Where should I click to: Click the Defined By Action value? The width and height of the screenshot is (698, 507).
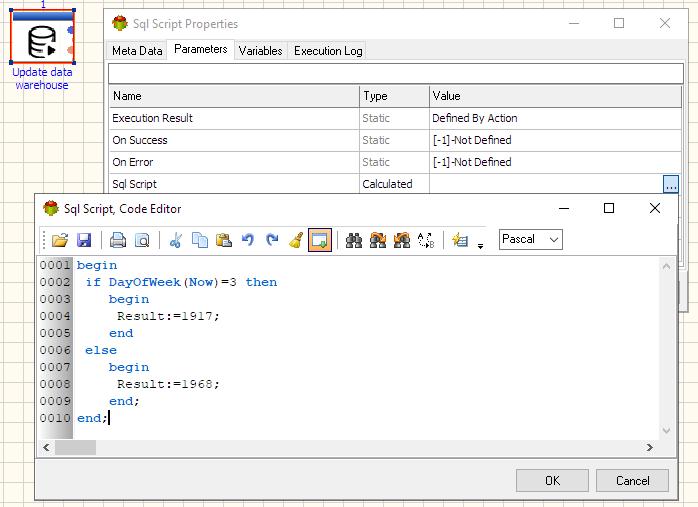(x=475, y=118)
